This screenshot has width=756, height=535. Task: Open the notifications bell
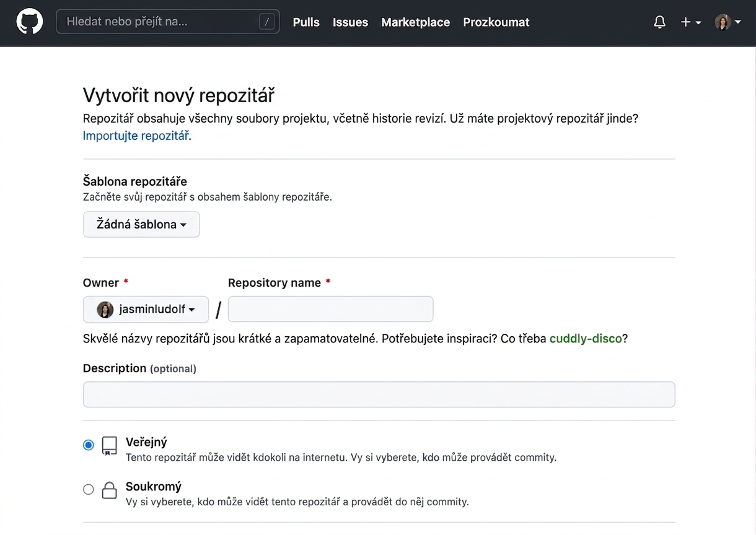coord(660,22)
